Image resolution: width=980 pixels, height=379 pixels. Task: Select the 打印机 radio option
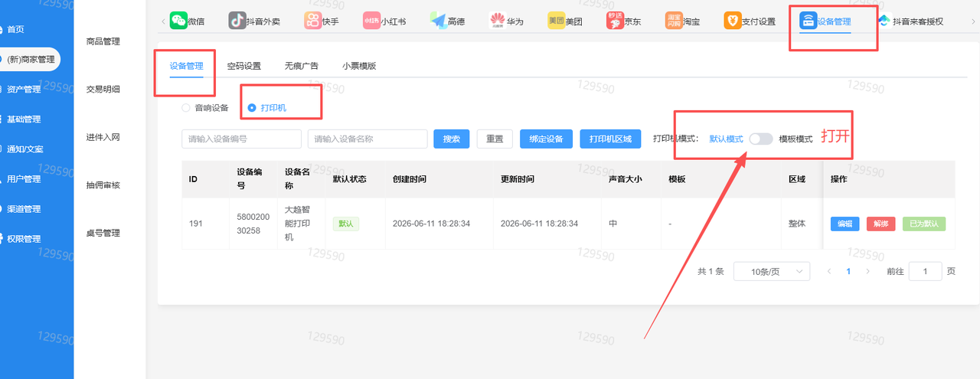coord(252,108)
